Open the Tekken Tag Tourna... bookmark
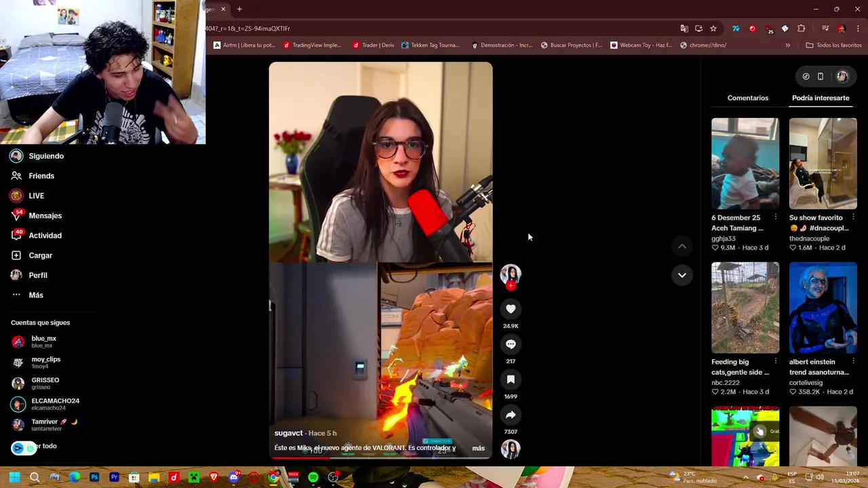 point(430,45)
